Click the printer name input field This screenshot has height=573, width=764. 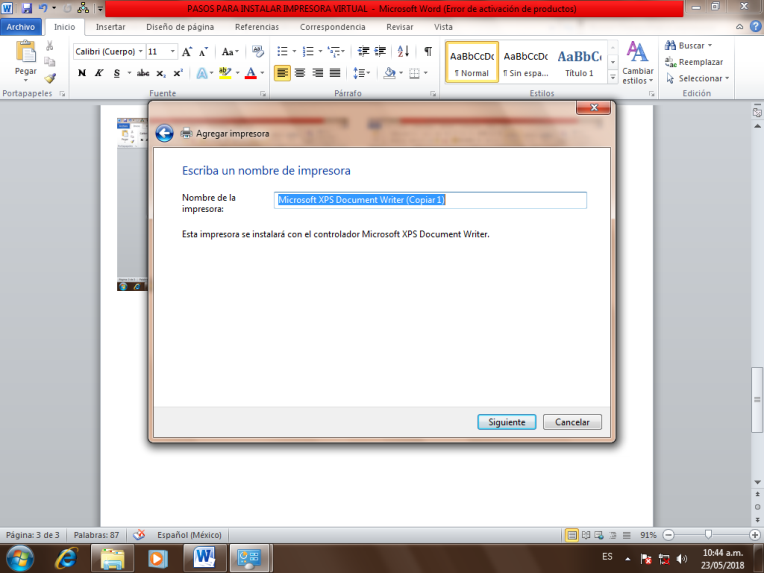click(x=430, y=200)
